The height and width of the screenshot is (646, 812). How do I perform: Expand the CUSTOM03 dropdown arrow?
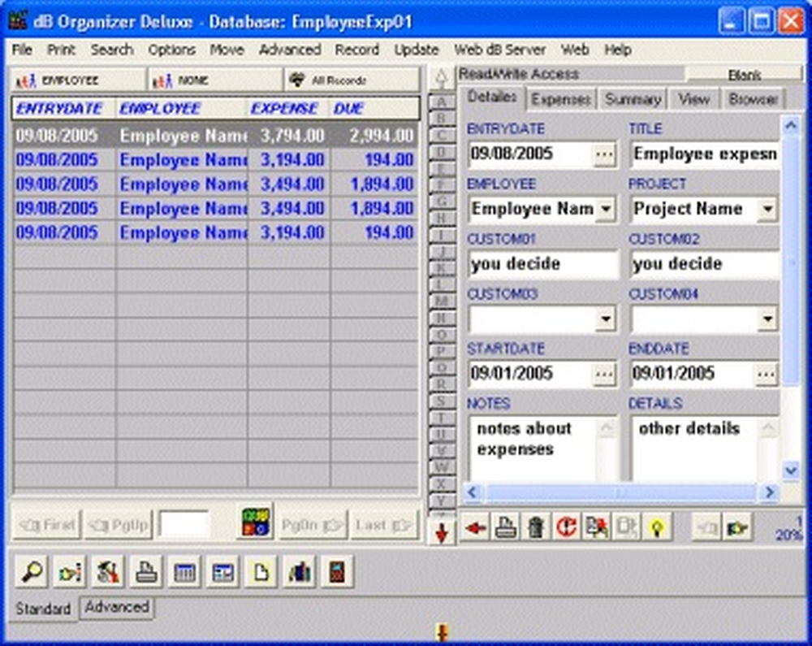point(606,319)
